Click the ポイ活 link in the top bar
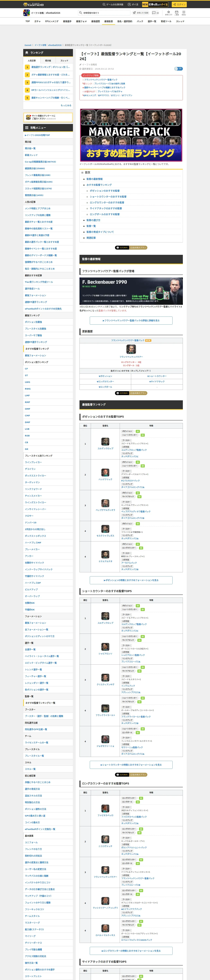210x980 pixels. (x=133, y=5)
